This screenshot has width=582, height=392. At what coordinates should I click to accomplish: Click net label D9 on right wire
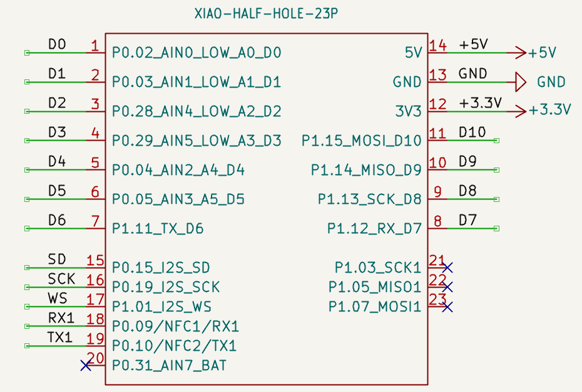coord(467,162)
